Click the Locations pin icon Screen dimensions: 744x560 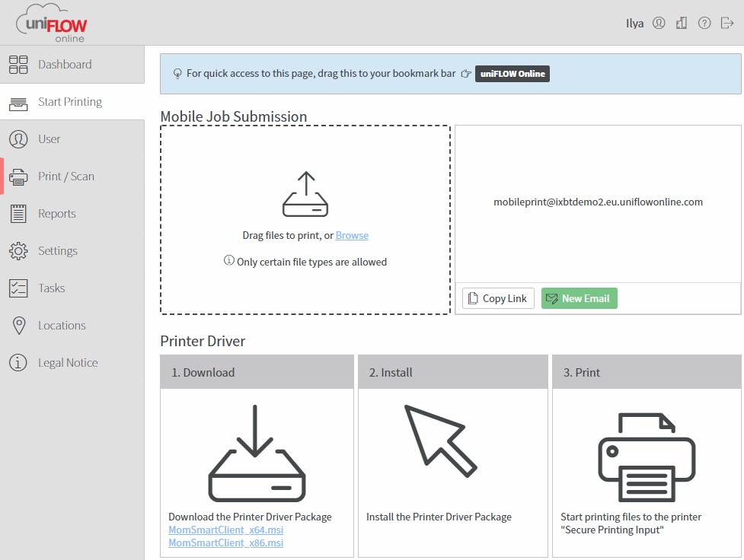click(x=18, y=326)
